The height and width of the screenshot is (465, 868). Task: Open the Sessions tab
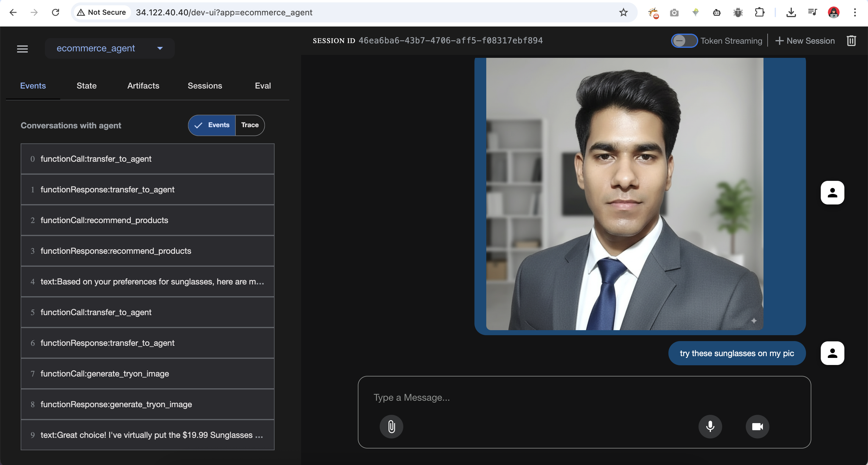[205, 86]
